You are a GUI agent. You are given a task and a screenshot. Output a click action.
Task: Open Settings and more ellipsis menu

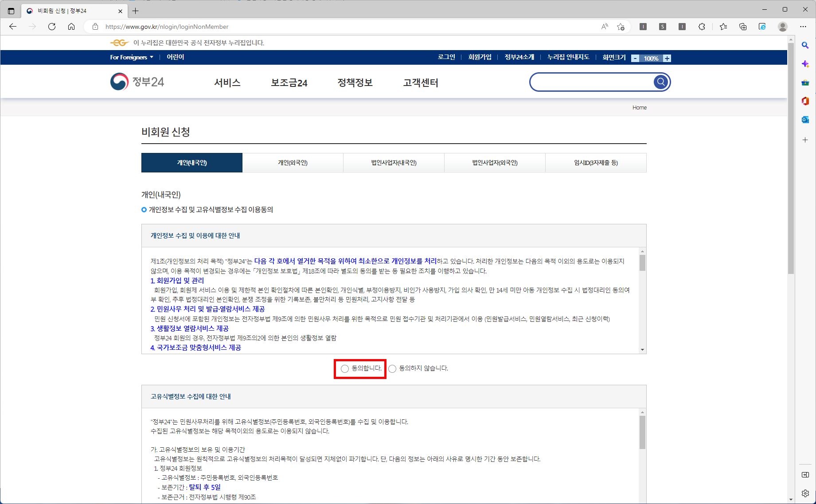pyautogui.click(x=803, y=27)
